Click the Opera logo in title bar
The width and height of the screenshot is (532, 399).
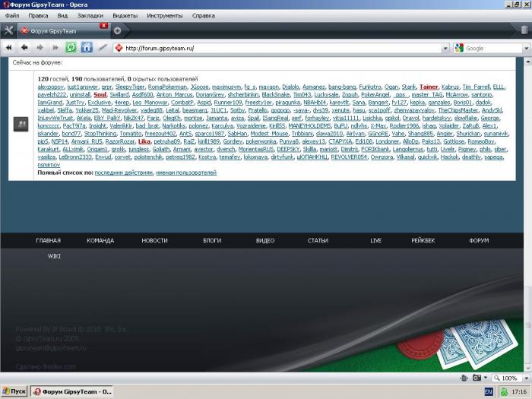coord(5,5)
